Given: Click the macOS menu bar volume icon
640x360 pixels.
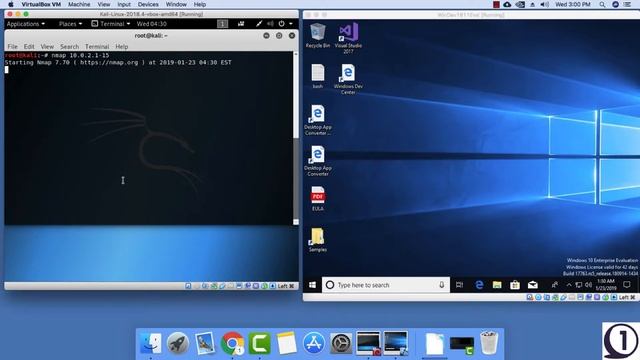Looking at the screenshot, I should 544,4.
